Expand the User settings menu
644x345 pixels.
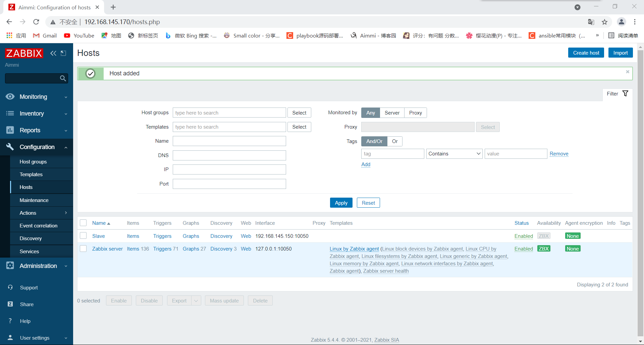[x=66, y=338]
